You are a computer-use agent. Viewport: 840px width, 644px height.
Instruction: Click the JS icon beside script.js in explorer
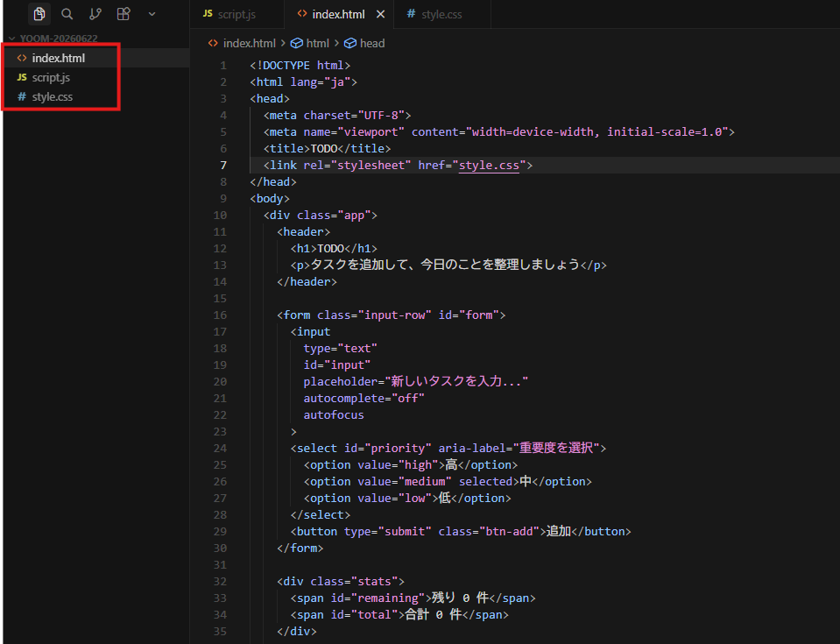pos(22,77)
